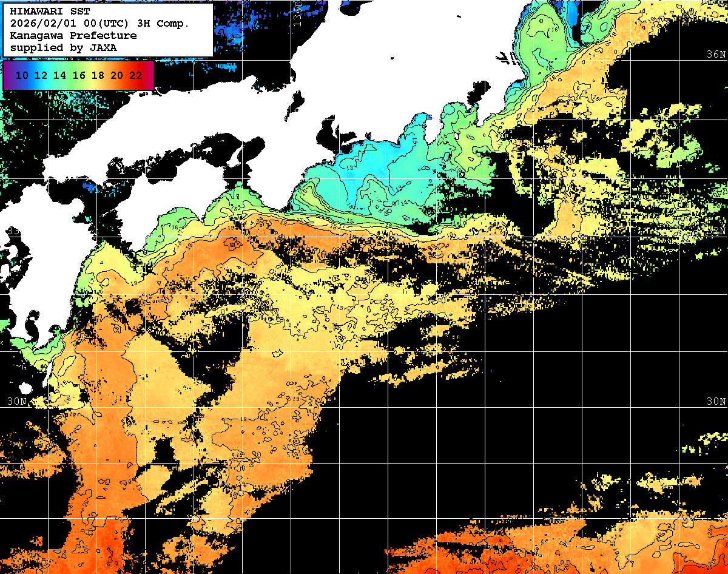Viewport: 728px width, 574px height.
Task: Click the 36N latitude label
Action: tap(716, 54)
